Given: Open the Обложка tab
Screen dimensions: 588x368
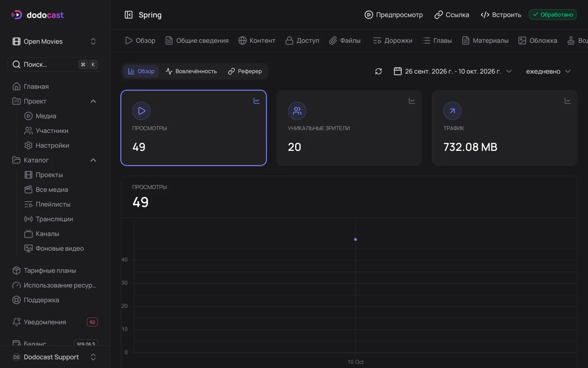Looking at the screenshot, I should 537,40.
